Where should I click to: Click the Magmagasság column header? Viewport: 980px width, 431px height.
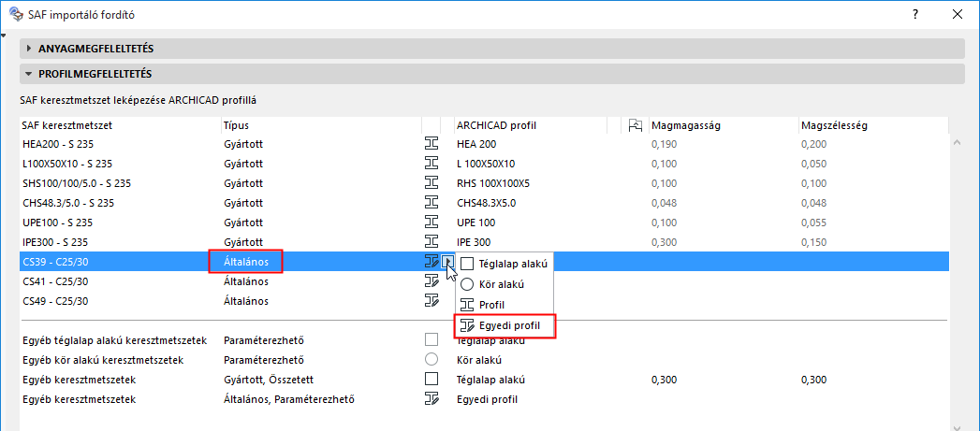tap(724, 125)
